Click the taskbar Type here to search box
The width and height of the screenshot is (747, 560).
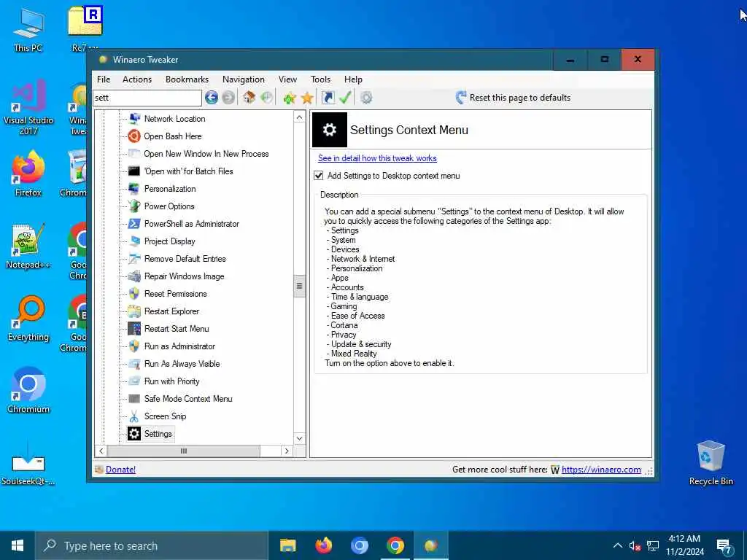152,545
